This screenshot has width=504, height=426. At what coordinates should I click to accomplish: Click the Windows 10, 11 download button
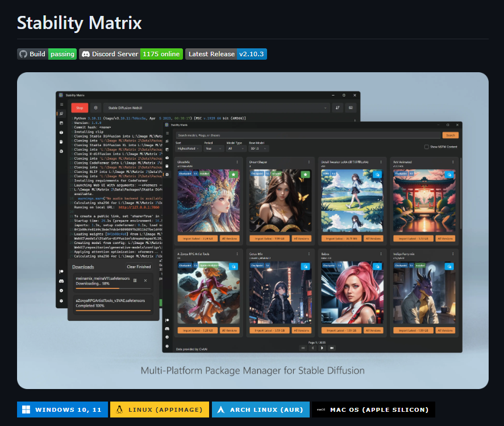click(x=63, y=410)
